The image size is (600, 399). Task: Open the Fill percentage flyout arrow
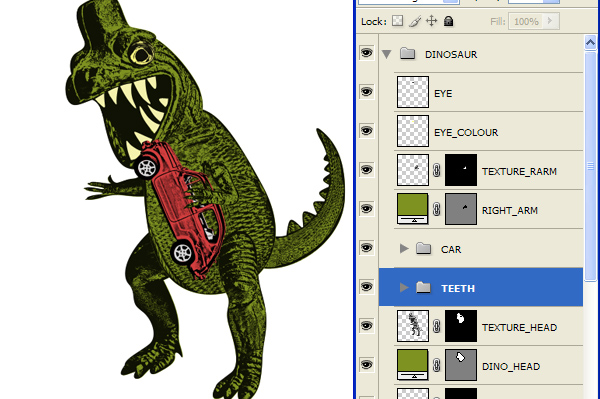(x=550, y=21)
